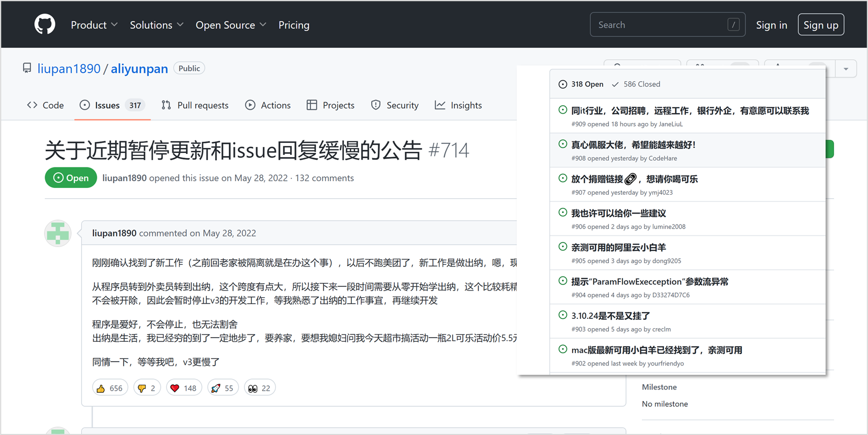
Task: Click the Projects table icon
Action: pyautogui.click(x=312, y=105)
